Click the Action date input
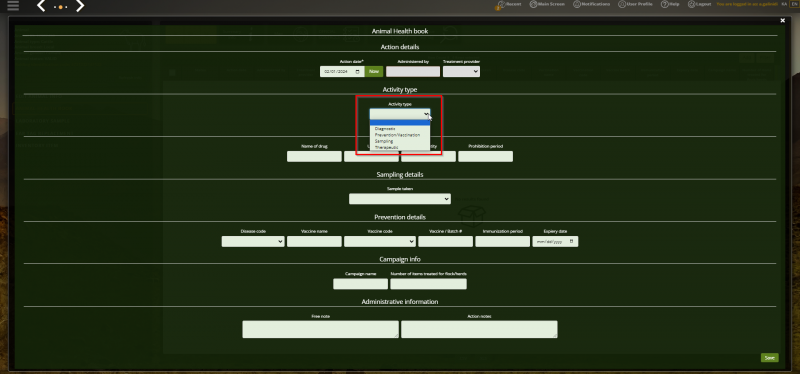Viewport: 800px width, 374px height. click(342, 71)
